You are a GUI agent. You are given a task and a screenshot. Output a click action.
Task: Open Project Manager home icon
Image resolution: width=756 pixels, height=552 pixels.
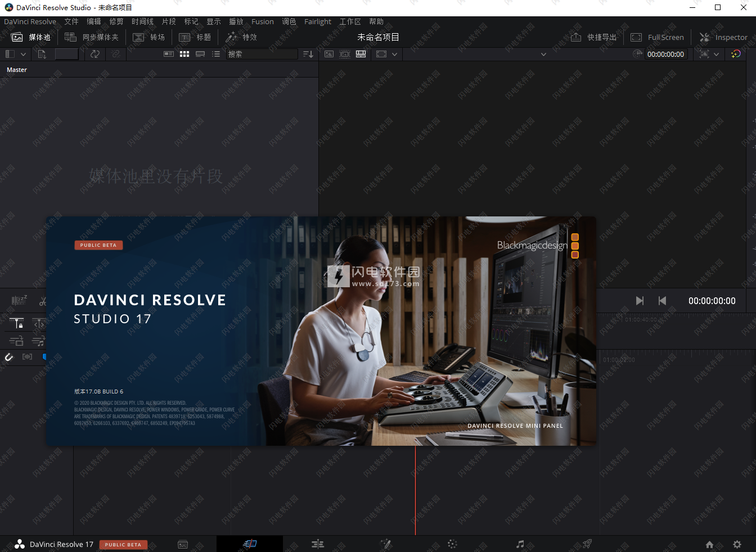point(709,544)
